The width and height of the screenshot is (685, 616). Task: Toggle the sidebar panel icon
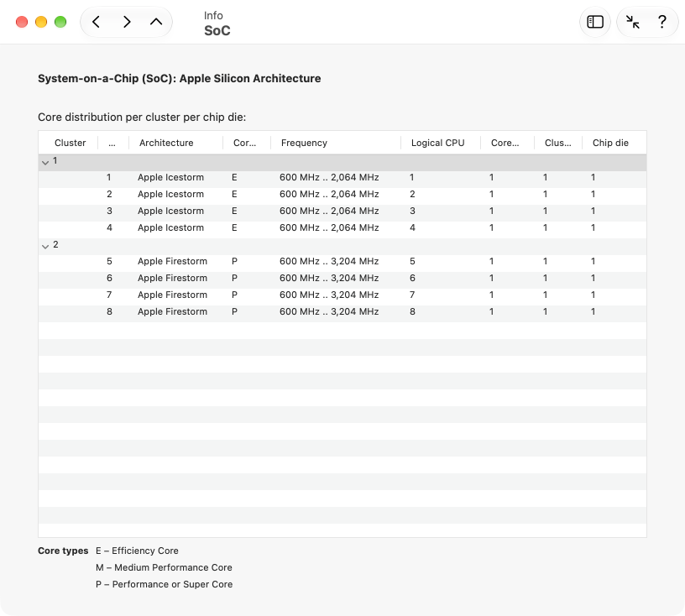(x=595, y=22)
